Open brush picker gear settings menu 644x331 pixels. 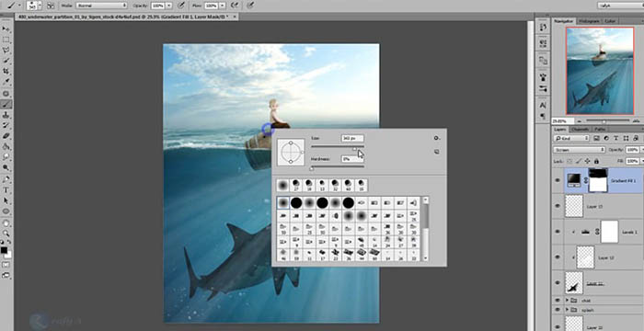click(437, 139)
